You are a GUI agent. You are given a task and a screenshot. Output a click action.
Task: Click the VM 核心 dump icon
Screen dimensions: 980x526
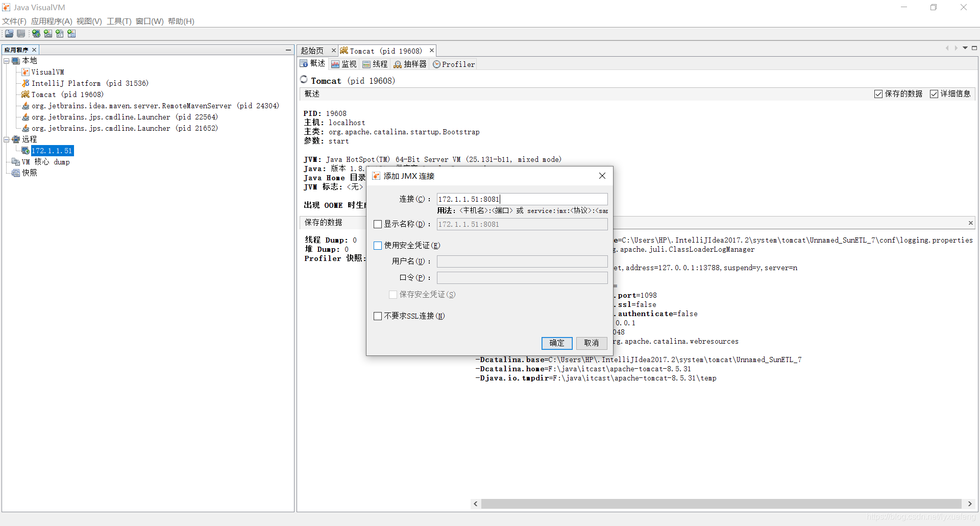click(16, 162)
